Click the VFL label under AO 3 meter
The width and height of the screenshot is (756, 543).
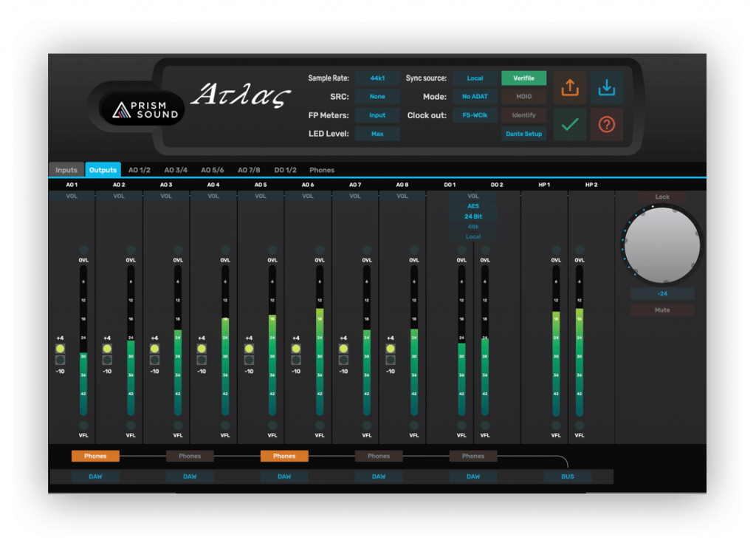[x=176, y=435]
